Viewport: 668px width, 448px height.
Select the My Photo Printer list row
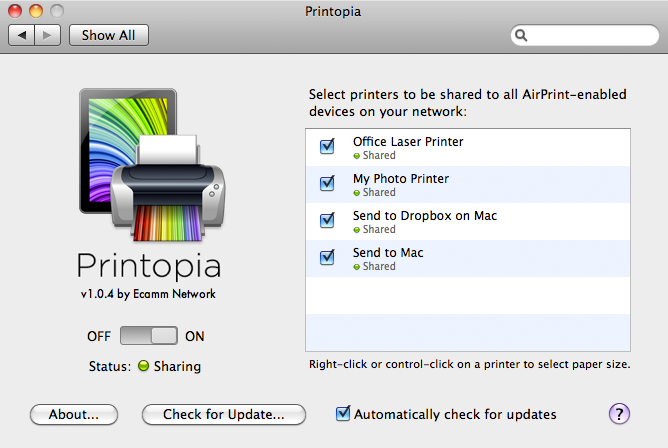(468, 184)
